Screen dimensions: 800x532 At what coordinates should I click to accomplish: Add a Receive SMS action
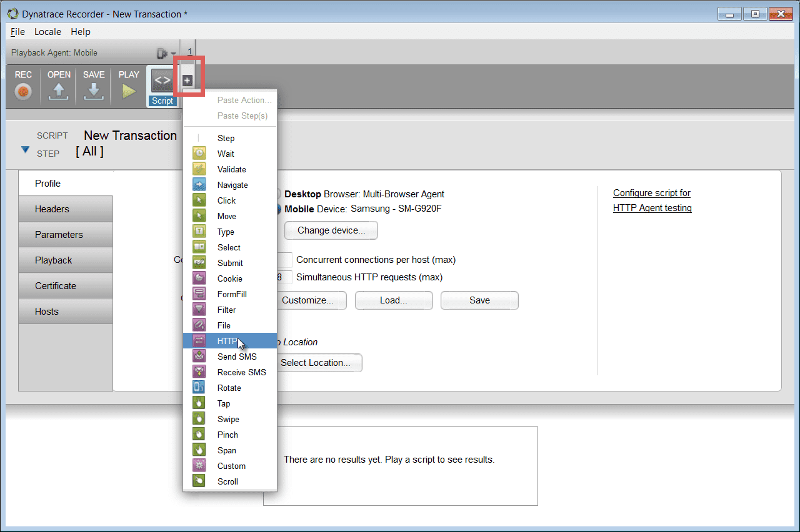click(x=230, y=372)
